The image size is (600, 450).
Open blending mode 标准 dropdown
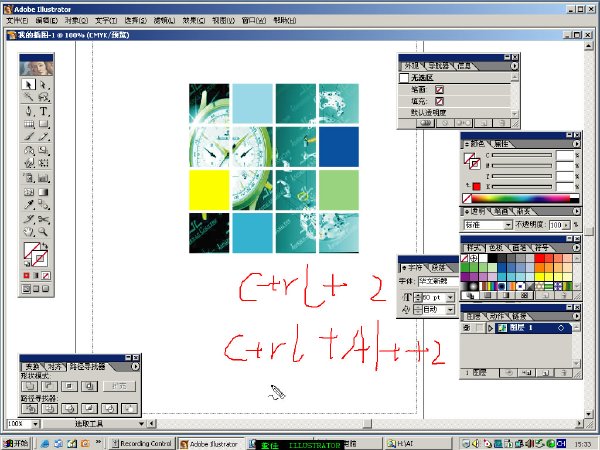pos(508,225)
